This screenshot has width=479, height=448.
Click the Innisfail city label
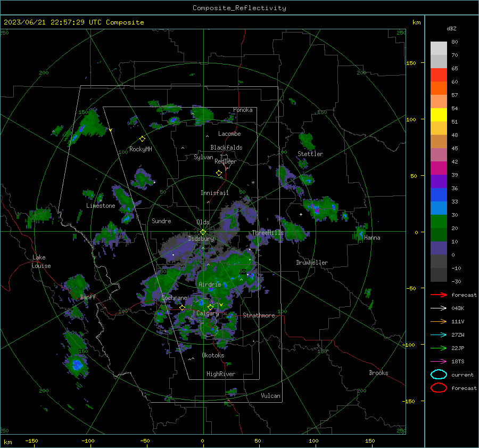click(214, 193)
